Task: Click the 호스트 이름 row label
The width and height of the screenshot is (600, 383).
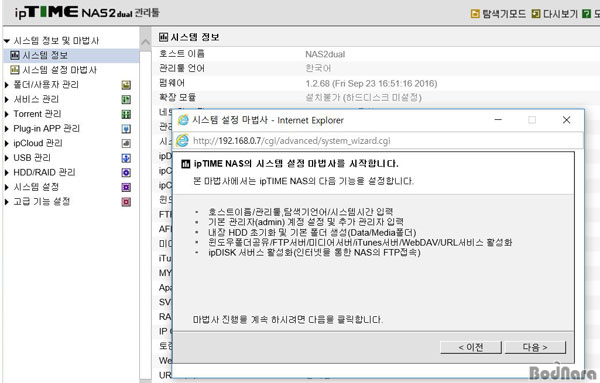Action: pyautogui.click(x=182, y=54)
